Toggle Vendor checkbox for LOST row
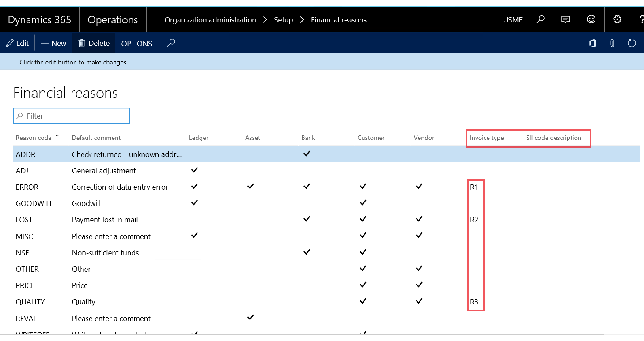This screenshot has width=644, height=341. (x=419, y=219)
